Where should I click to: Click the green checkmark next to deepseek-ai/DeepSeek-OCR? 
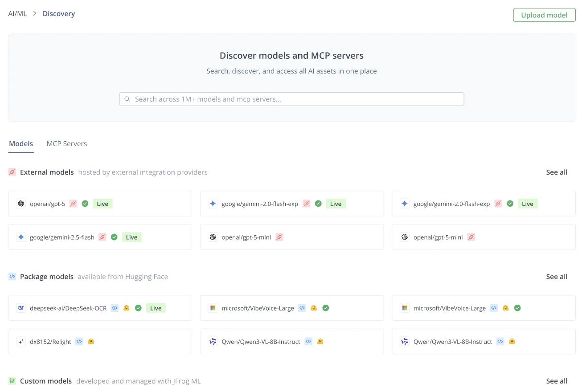point(138,308)
